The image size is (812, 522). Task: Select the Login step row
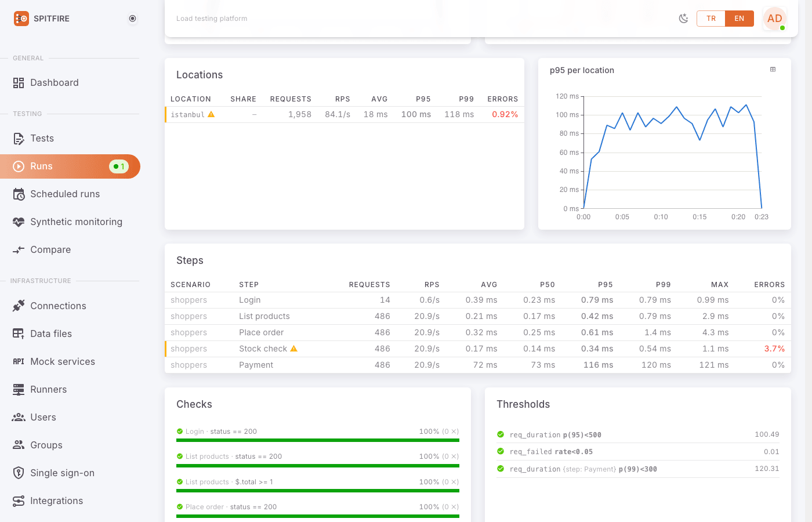[x=478, y=300]
